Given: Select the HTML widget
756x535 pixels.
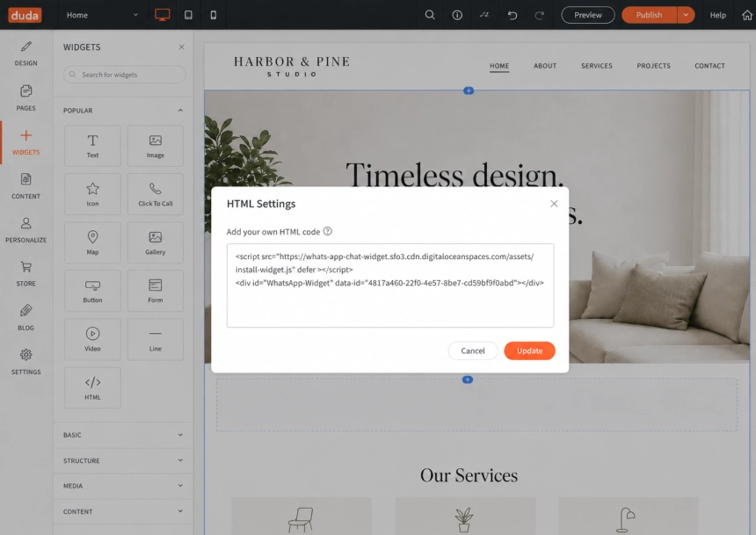Looking at the screenshot, I should (x=92, y=387).
